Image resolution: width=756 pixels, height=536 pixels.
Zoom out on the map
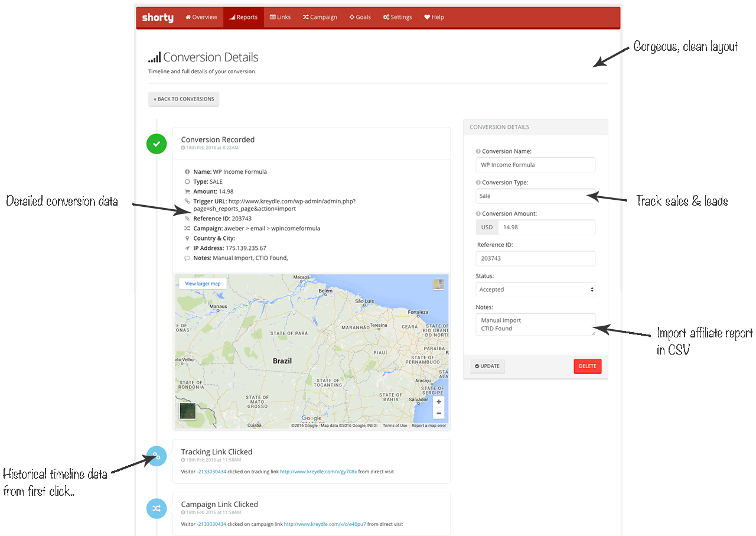click(x=439, y=413)
